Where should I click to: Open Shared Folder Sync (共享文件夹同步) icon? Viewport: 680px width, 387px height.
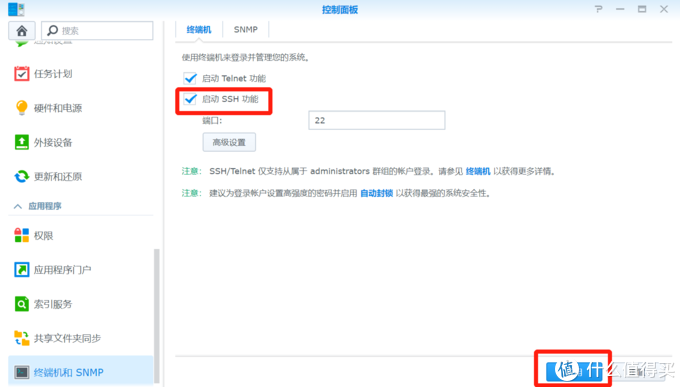click(22, 338)
